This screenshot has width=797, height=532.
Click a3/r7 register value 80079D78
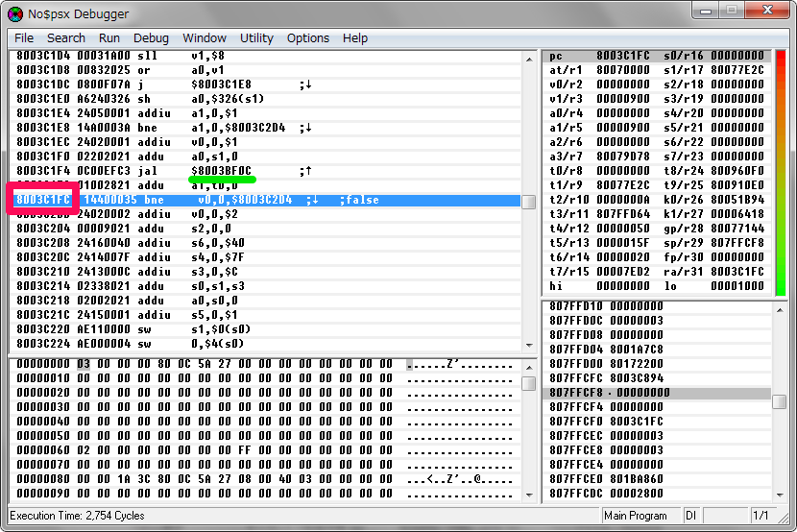tap(622, 157)
